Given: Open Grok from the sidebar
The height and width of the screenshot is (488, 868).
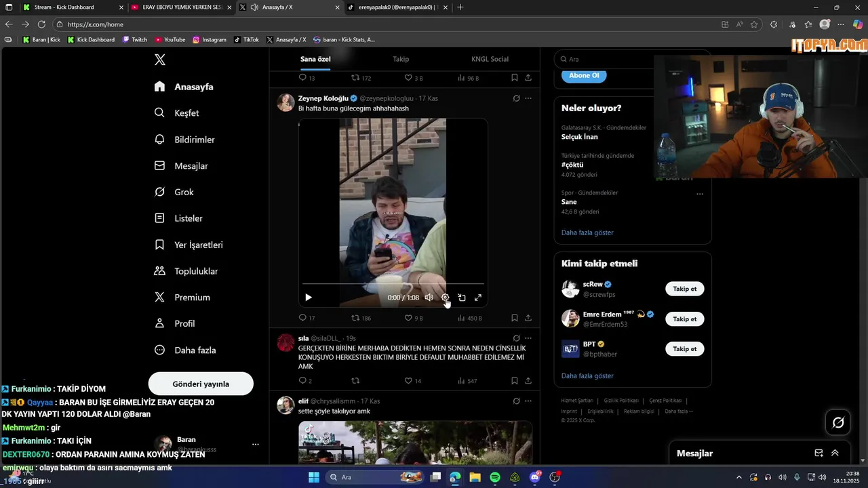Looking at the screenshot, I should 174,192.
